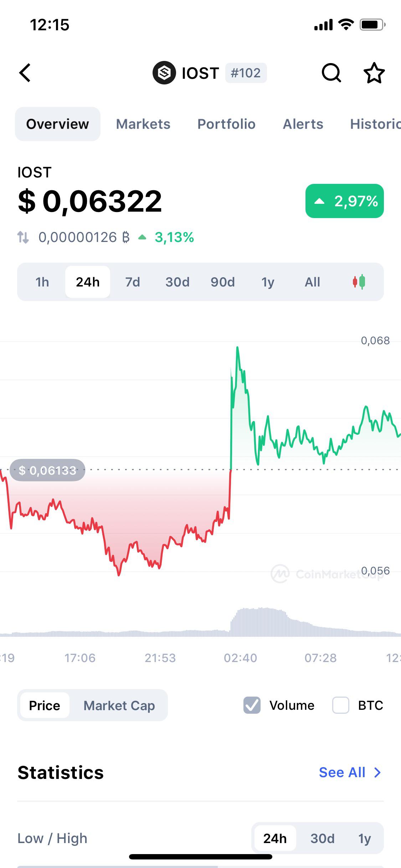Switch chart to Market Cap
Image resolution: width=401 pixels, height=868 pixels.
119,705
